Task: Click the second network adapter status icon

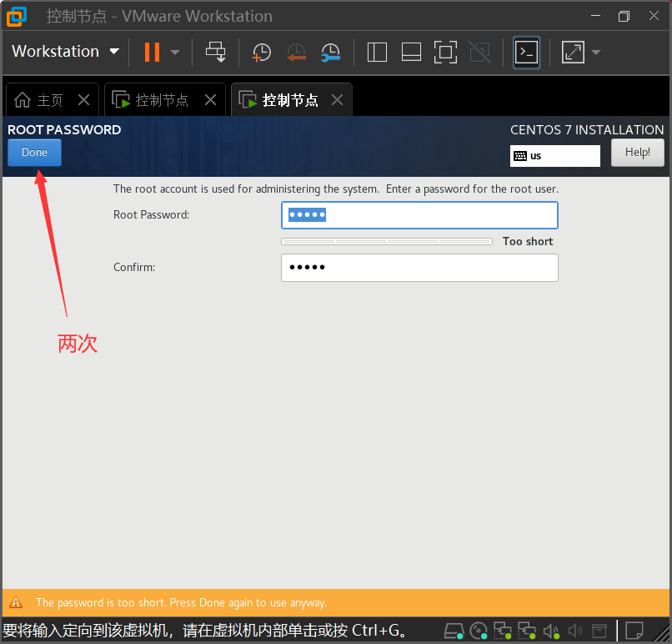Action: point(527,631)
